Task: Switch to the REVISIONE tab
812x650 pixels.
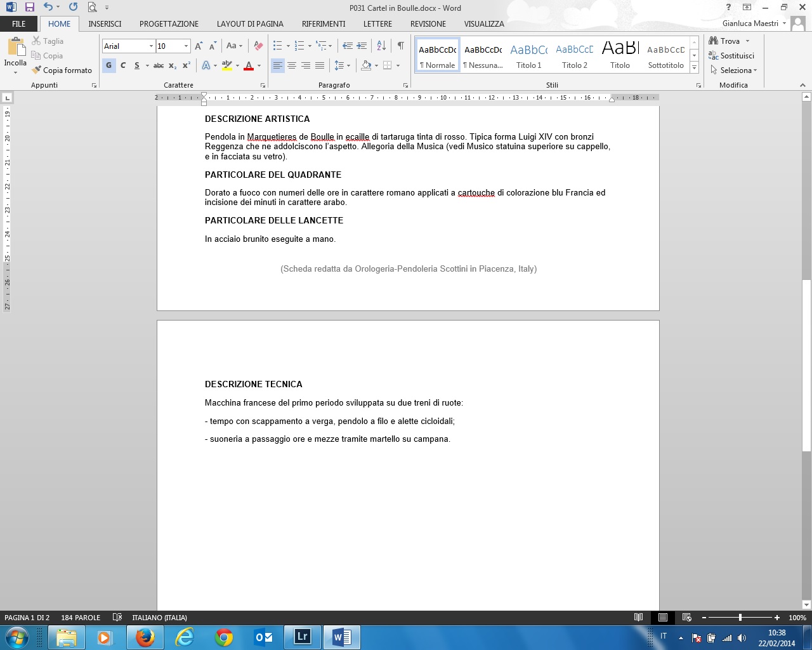Action: coord(428,23)
